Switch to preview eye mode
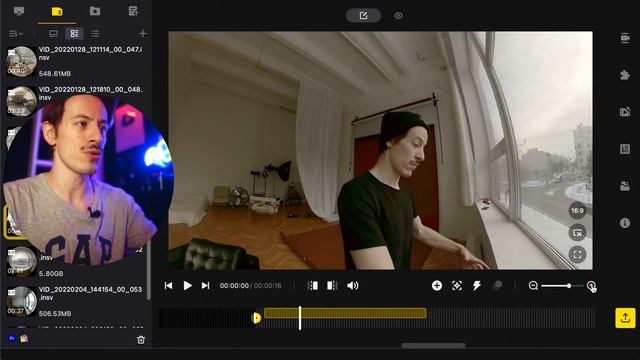The image size is (640, 360). (398, 16)
